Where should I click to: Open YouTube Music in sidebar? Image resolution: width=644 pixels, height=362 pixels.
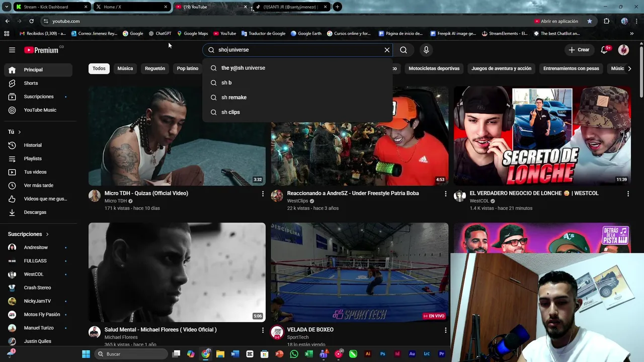click(x=38, y=110)
